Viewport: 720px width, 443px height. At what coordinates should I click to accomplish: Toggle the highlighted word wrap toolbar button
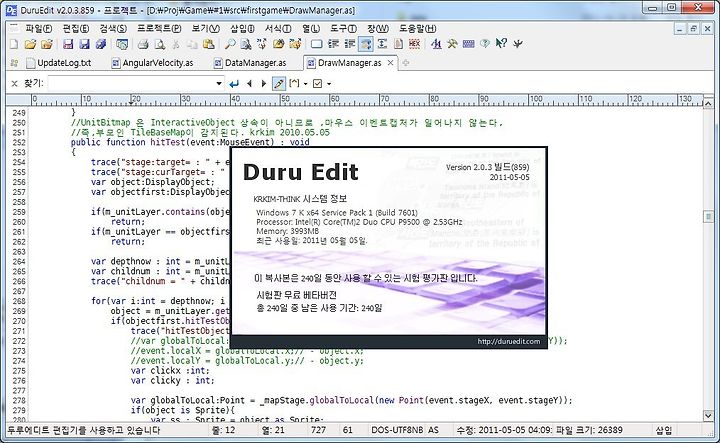366,44
